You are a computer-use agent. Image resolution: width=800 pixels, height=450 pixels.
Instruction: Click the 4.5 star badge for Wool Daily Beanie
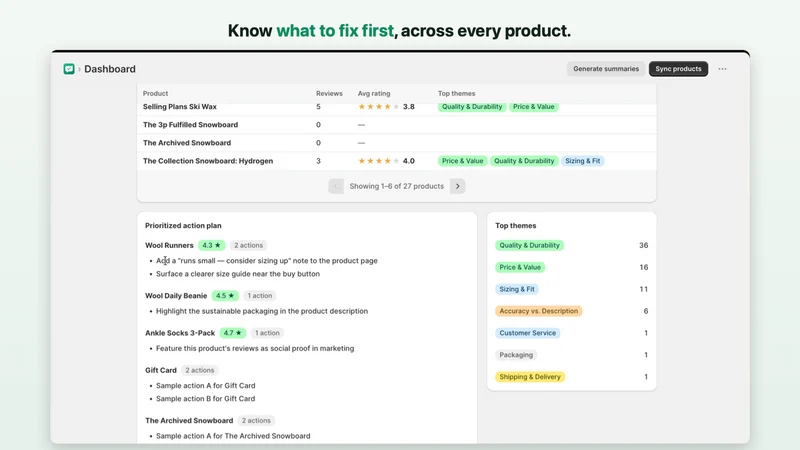(x=225, y=296)
